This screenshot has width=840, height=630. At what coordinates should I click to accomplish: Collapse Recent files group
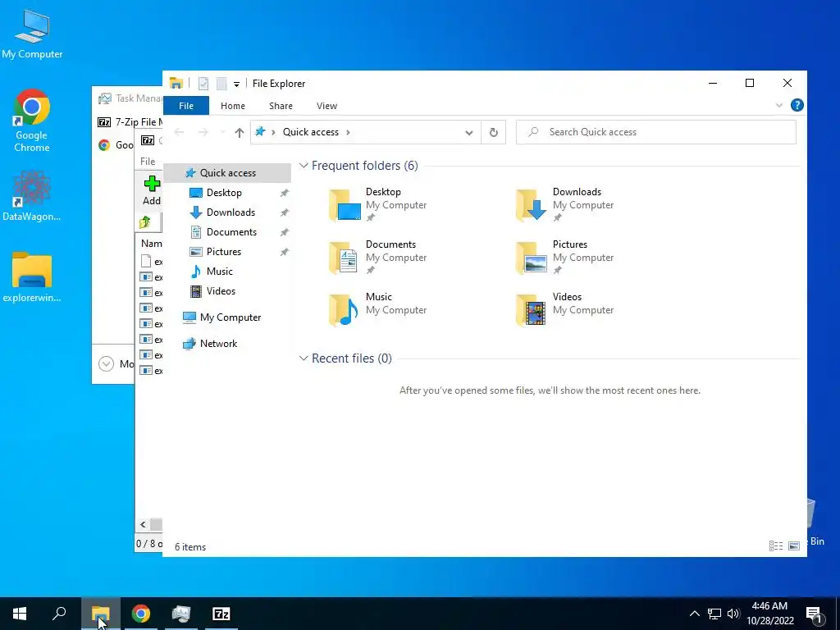(304, 358)
